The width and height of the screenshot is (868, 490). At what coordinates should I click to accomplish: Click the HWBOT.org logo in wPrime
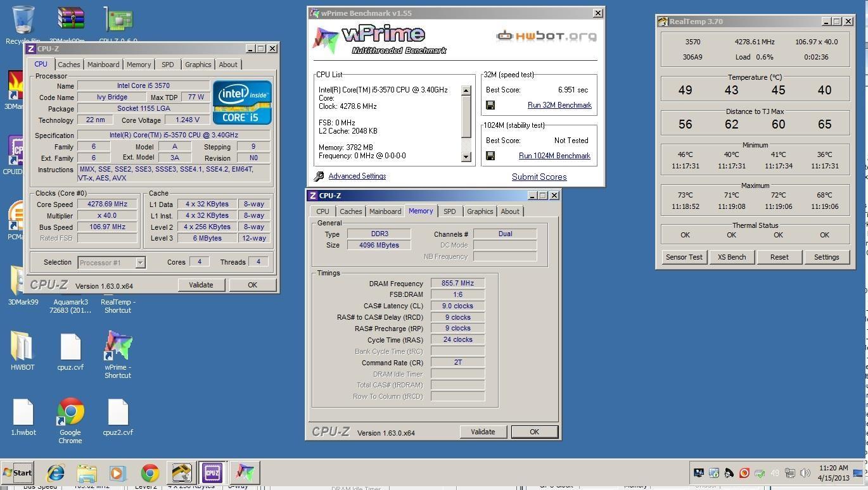[546, 36]
